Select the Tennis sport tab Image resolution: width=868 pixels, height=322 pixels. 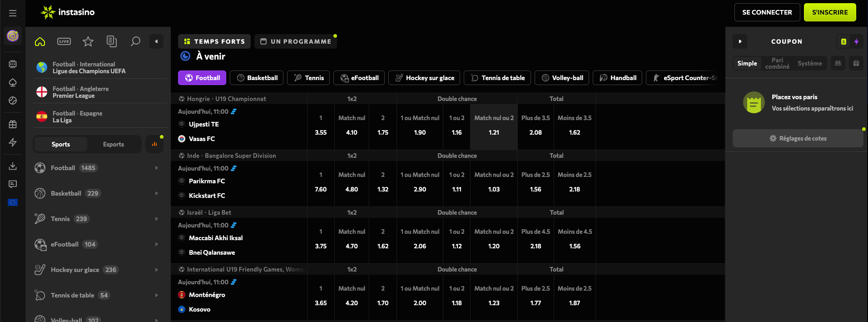coord(308,78)
